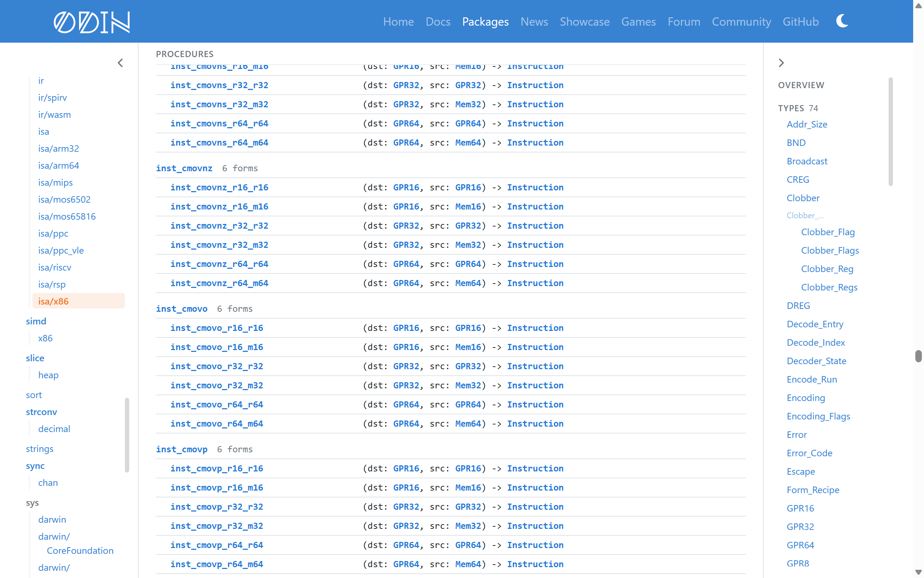The width and height of the screenshot is (924, 578).
Task: Open the Forum link in the header
Action: point(684,21)
